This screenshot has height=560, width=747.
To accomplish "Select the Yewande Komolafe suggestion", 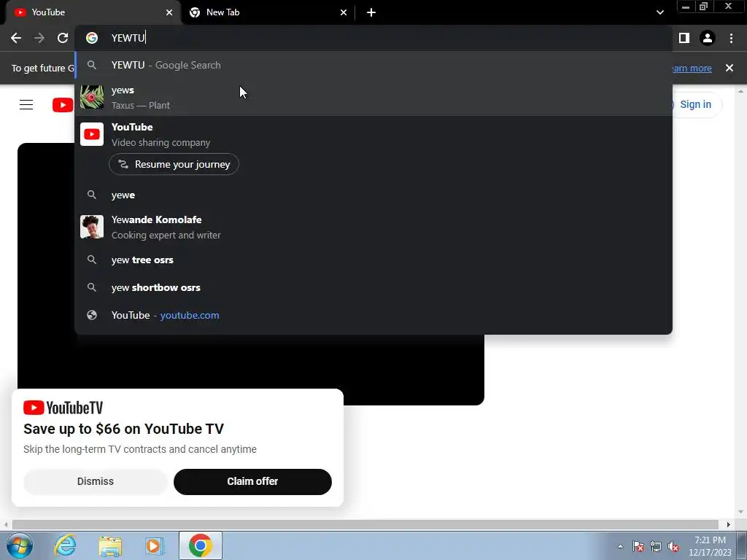I will 373,227.
